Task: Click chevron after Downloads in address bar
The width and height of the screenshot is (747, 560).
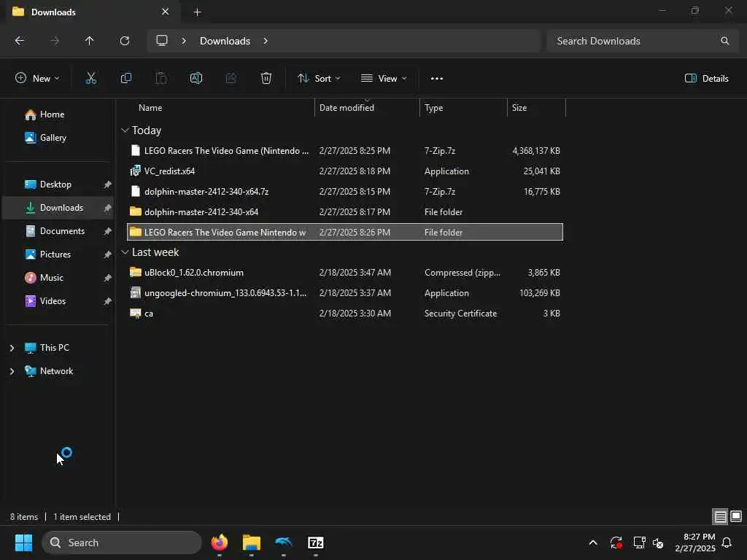Action: 266,41
